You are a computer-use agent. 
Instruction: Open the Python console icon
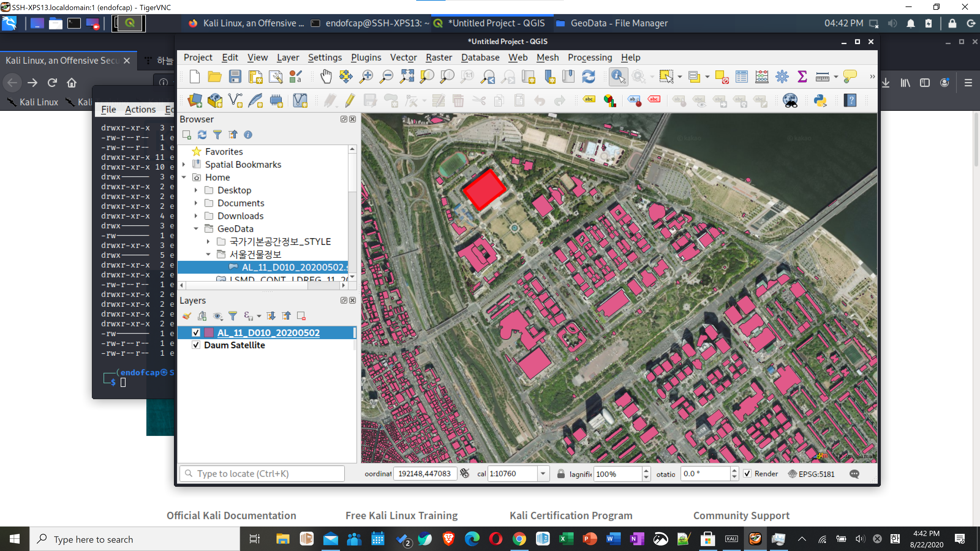point(820,100)
